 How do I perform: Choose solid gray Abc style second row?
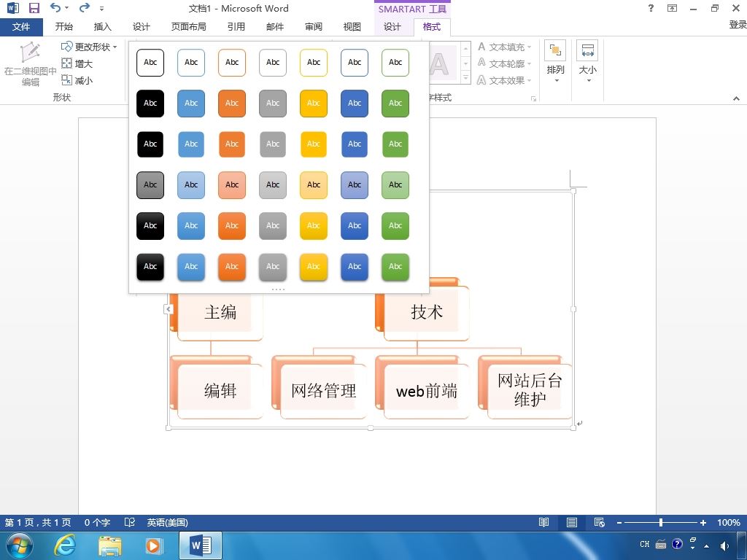click(273, 104)
